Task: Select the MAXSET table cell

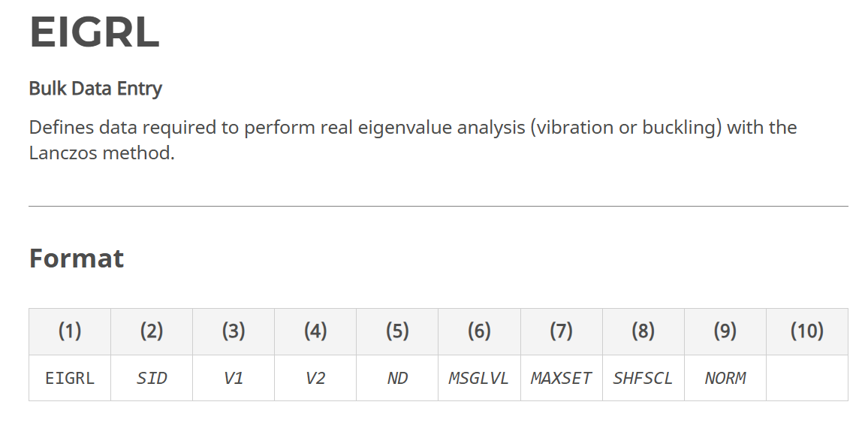Action: (562, 378)
